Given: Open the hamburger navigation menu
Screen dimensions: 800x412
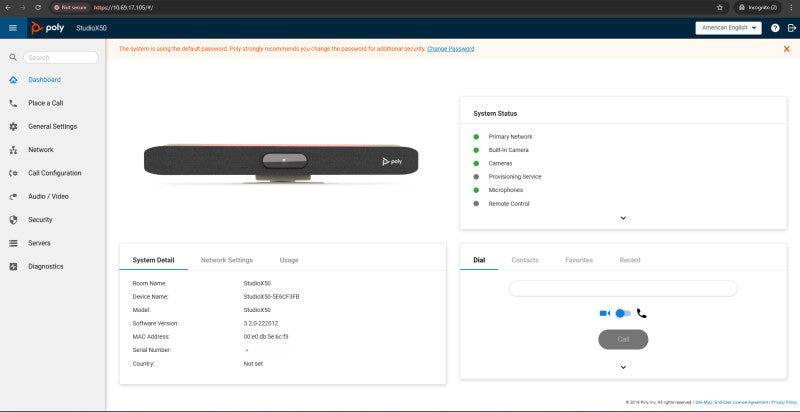Looking at the screenshot, I should click(x=13, y=28).
